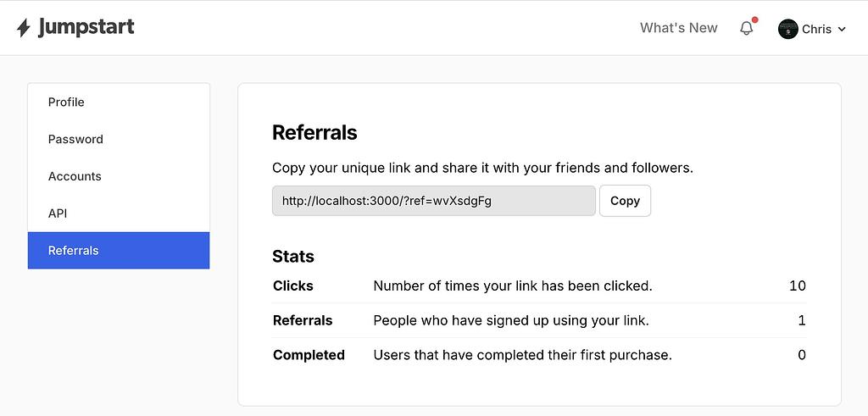The height and width of the screenshot is (416, 868).
Task: Click the referral link URL field
Action: [434, 201]
